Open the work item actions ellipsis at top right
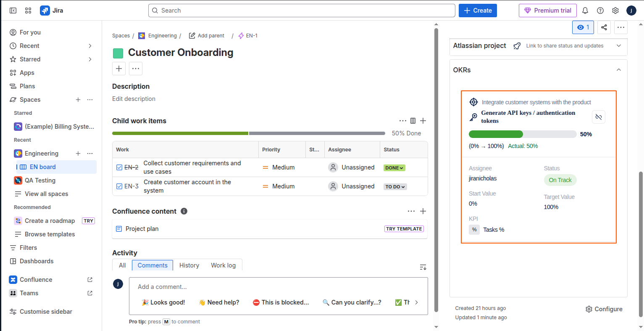 (620, 27)
